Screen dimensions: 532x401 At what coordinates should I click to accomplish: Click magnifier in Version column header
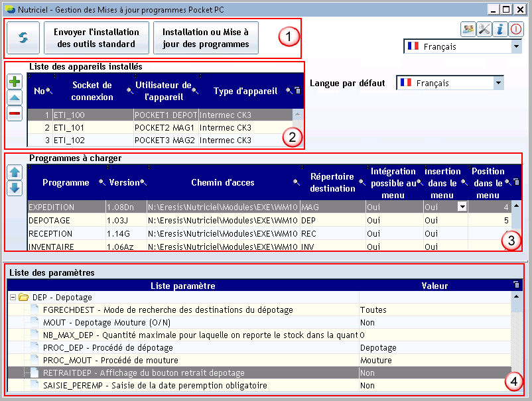pyautogui.click(x=143, y=182)
